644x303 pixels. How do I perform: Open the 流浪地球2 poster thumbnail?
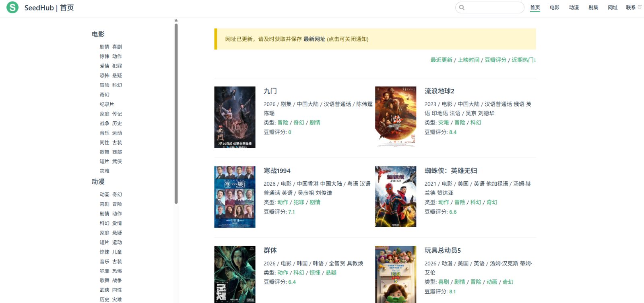396,117
